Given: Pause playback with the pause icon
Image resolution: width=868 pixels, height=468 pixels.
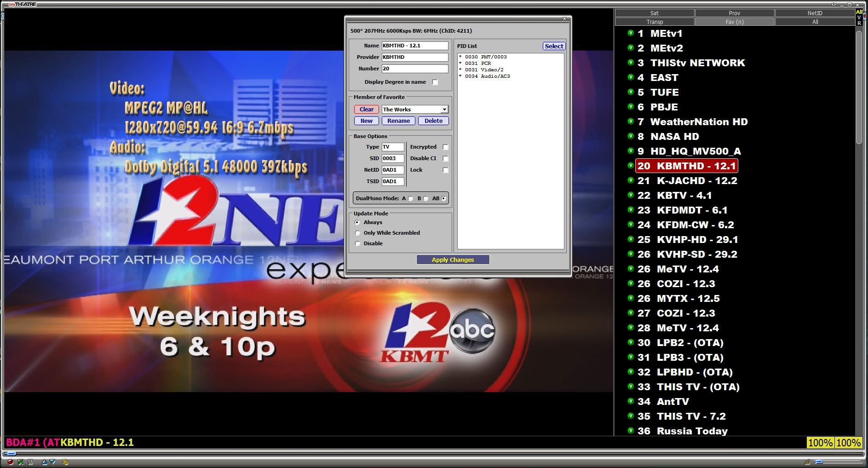Looking at the screenshot, I should click(30, 462).
